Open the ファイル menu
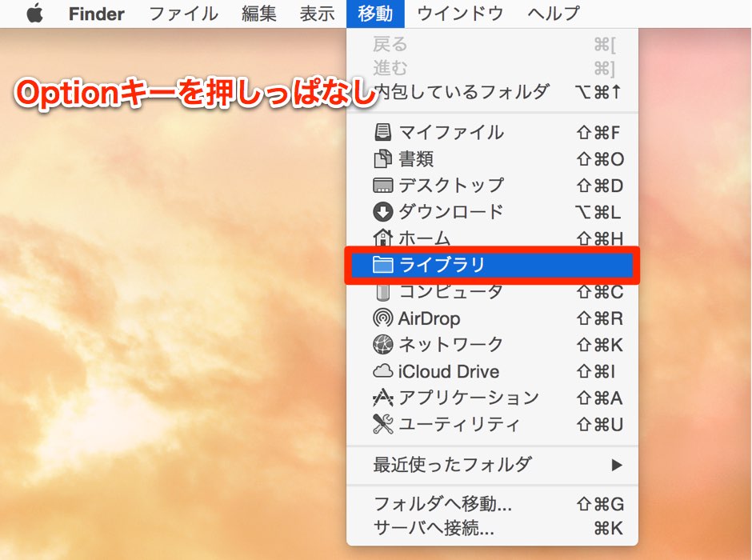Viewport: 752px width, 560px height. (x=184, y=14)
